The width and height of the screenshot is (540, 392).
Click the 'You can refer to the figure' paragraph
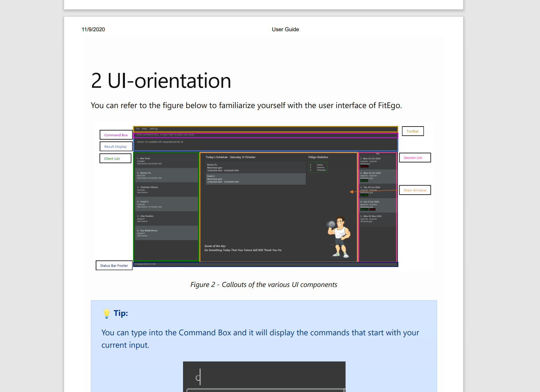pos(246,105)
